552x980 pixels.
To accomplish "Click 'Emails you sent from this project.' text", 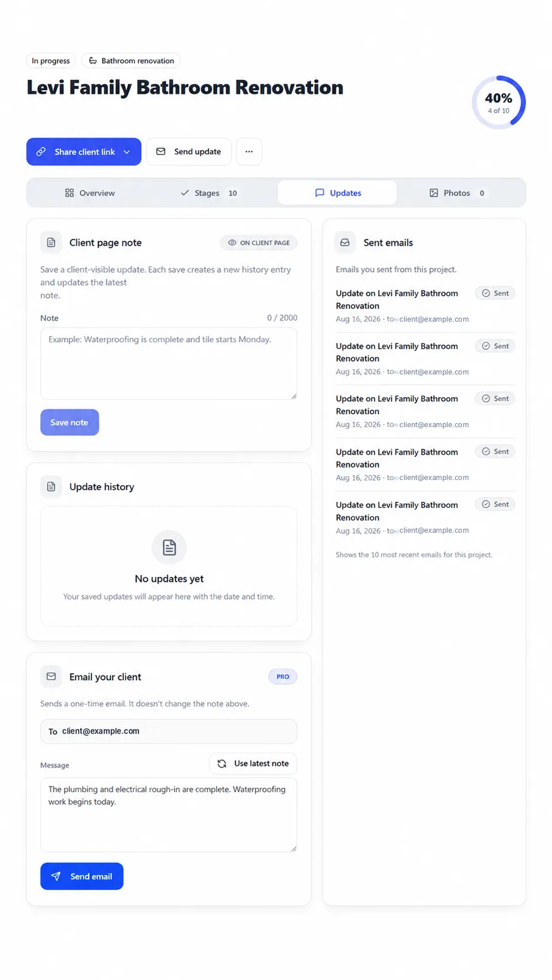I will click(396, 269).
